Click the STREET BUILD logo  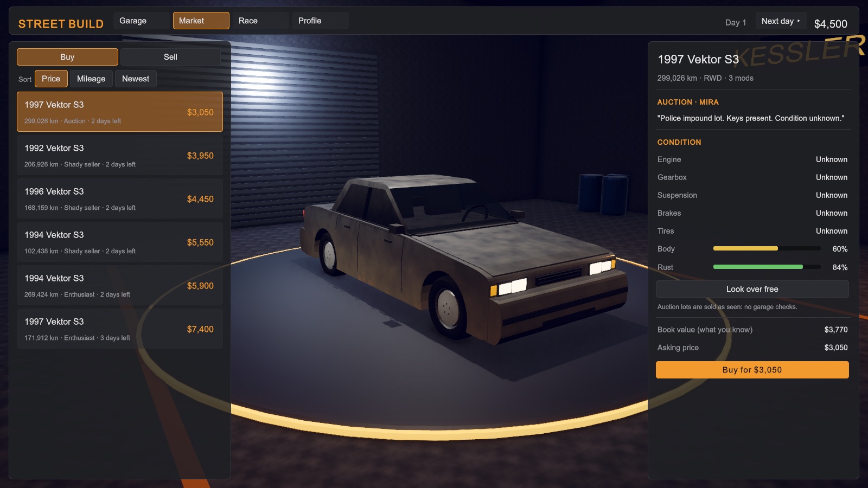click(x=61, y=24)
